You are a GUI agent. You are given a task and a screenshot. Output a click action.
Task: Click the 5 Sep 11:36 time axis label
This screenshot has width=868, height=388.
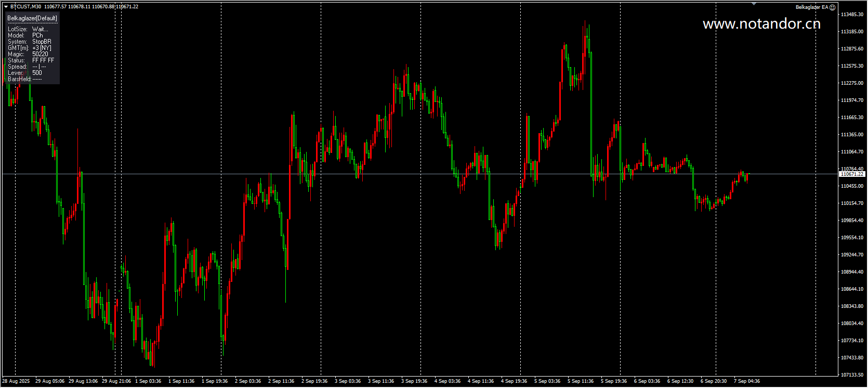[x=581, y=381]
